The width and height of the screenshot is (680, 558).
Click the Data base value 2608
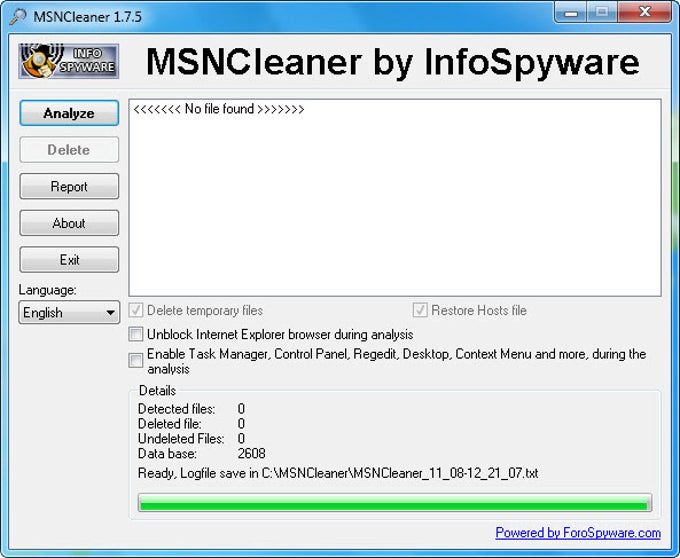[x=252, y=454]
